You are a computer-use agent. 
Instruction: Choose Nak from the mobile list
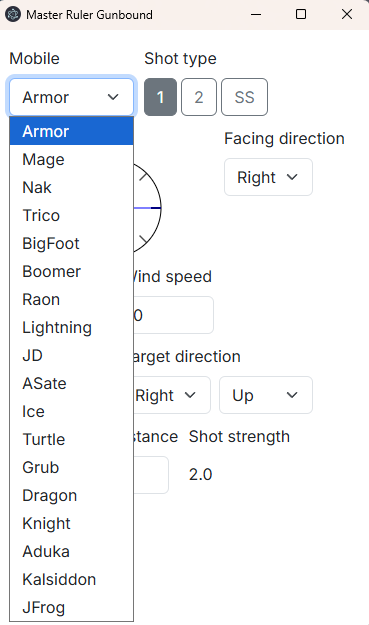(71, 187)
